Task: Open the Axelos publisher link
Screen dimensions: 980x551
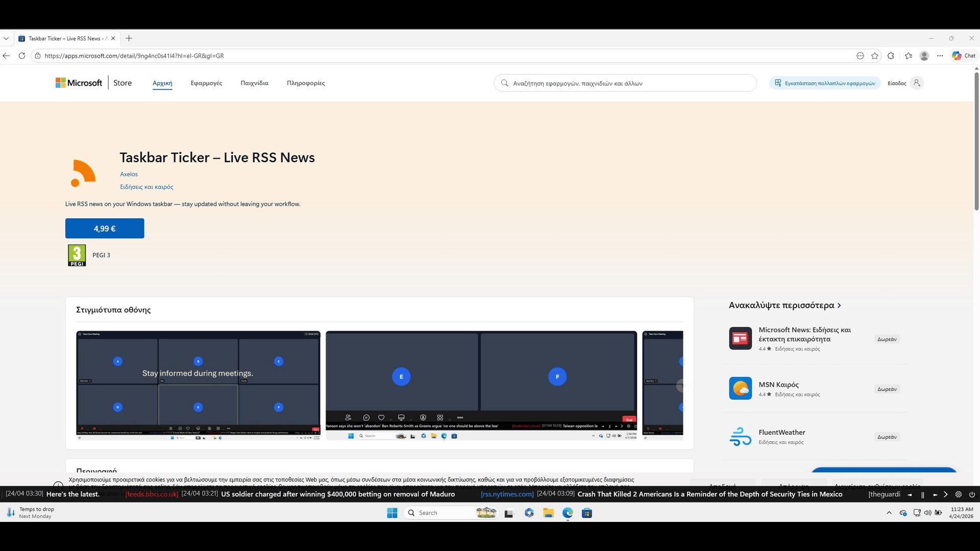Action: (129, 174)
